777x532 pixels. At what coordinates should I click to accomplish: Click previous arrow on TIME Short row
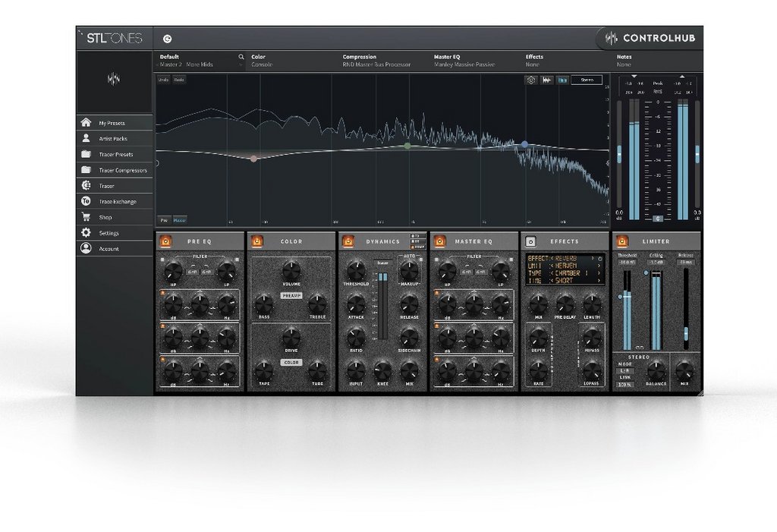tap(552, 281)
